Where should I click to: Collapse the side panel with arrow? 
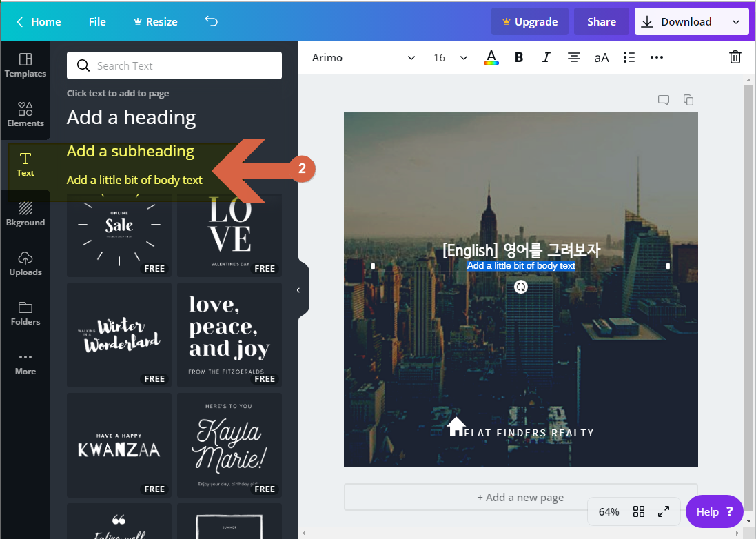[x=298, y=289]
